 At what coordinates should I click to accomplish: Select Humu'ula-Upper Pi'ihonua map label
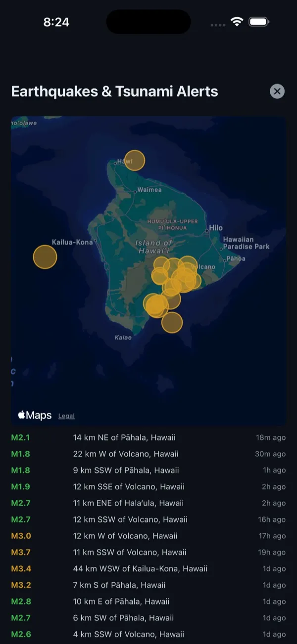pyautogui.click(x=173, y=224)
